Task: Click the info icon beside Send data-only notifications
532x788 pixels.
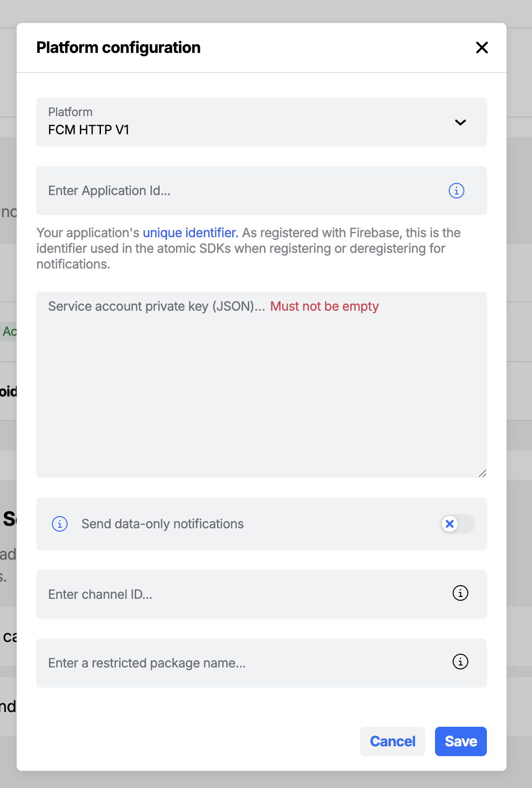Action: (59, 524)
